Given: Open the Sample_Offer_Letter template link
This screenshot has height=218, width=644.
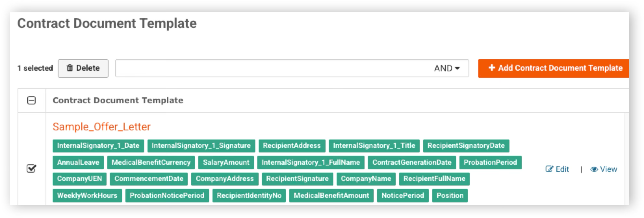Looking at the screenshot, I should click(101, 127).
